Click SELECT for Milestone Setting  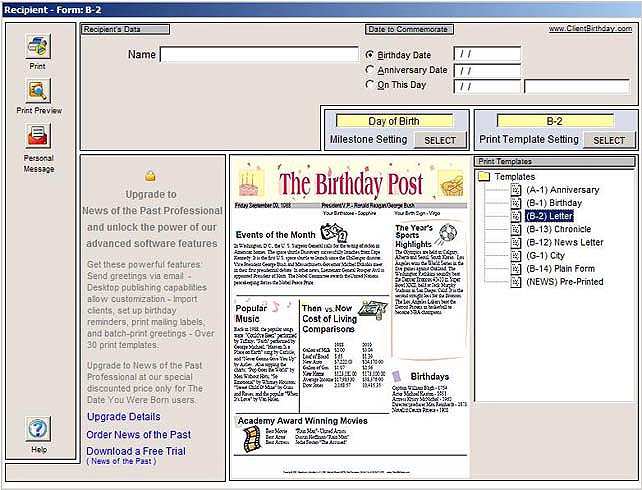point(440,140)
